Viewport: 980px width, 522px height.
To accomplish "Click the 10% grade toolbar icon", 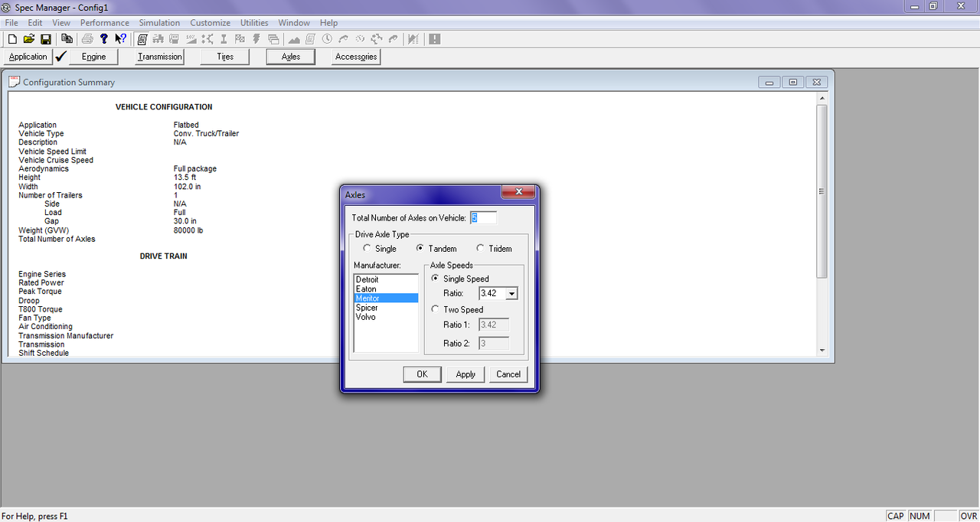I will pyautogui.click(x=191, y=39).
